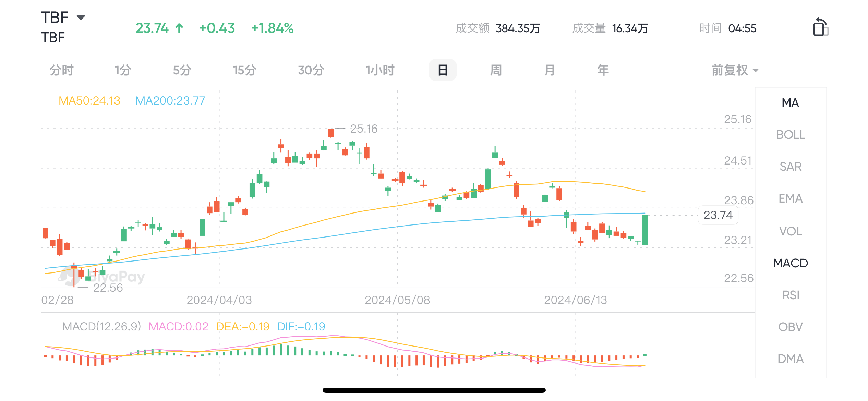The width and height of the screenshot is (868, 401).
Task: Switch to the 年 yearly tab
Action: pyautogui.click(x=603, y=70)
